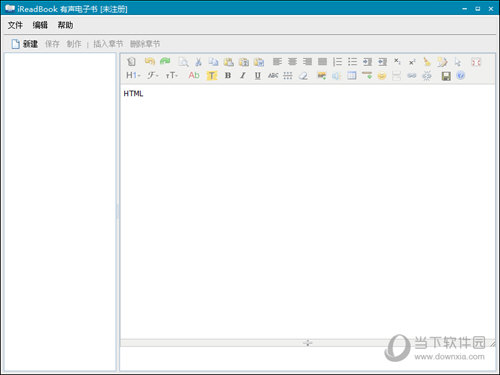Justify the text fully
This screenshot has width=500, height=375.
(x=322, y=62)
